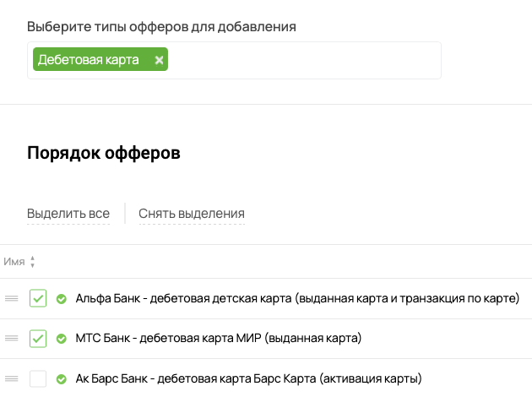This screenshot has width=532, height=397.
Task: Uncheck the Альфа Банк offer checkbox
Action: pyautogui.click(x=38, y=298)
